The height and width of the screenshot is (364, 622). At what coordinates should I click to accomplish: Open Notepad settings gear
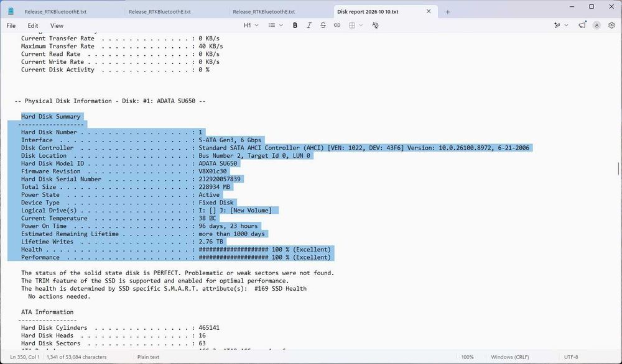[611, 25]
